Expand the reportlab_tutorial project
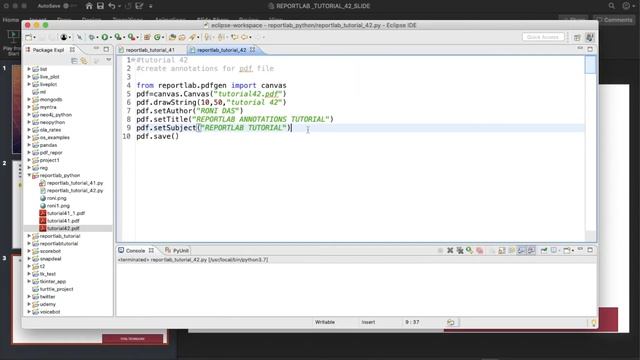 [x=29, y=236]
